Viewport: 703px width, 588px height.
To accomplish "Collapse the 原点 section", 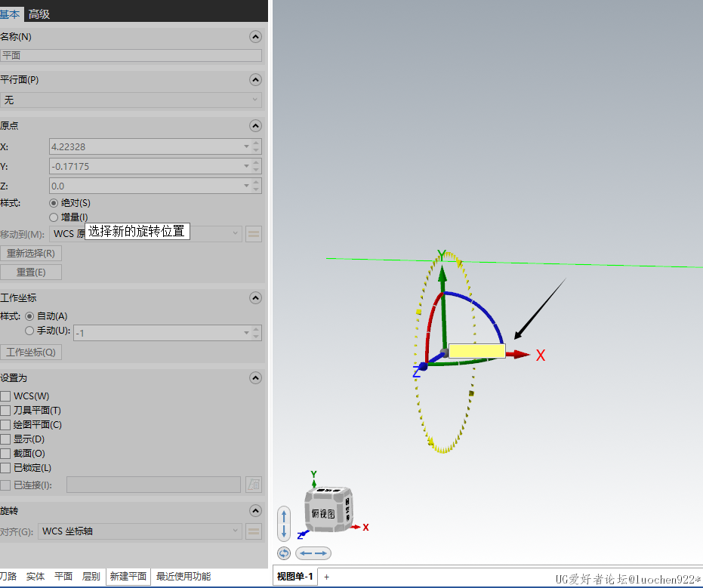I will tap(255, 126).
